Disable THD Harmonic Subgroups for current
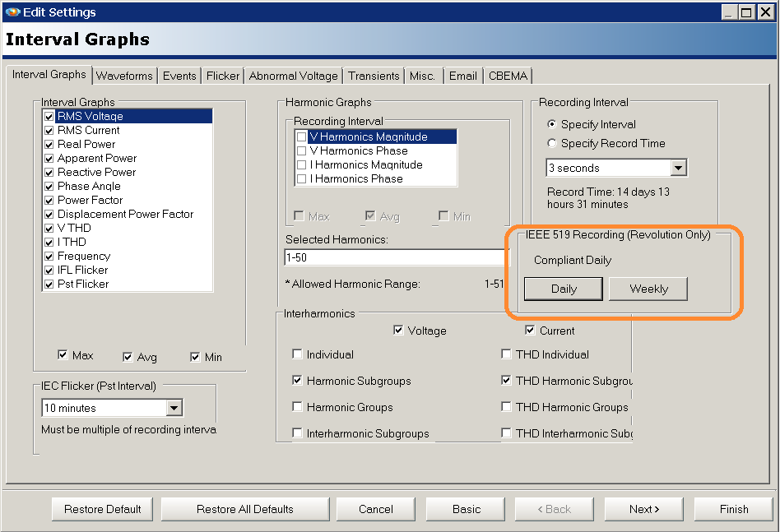Screen dimensions: 780x532 pos(506,380)
